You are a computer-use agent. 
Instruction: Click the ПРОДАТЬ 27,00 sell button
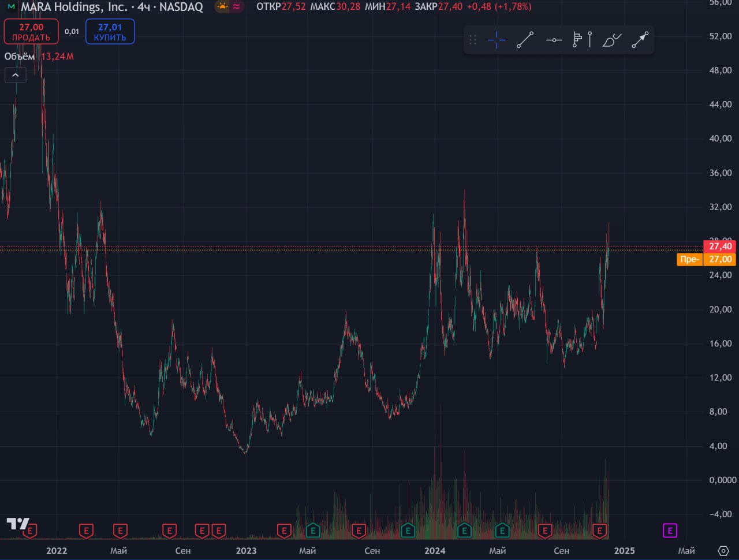coord(31,32)
